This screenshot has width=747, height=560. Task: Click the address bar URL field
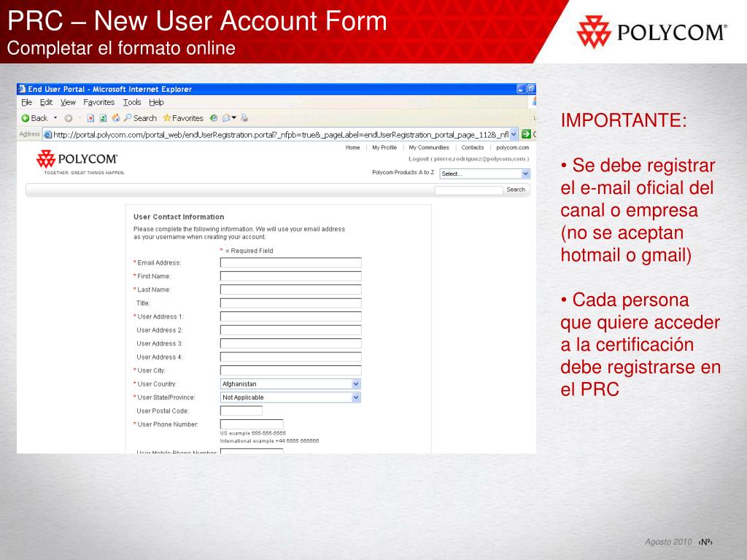click(x=281, y=135)
